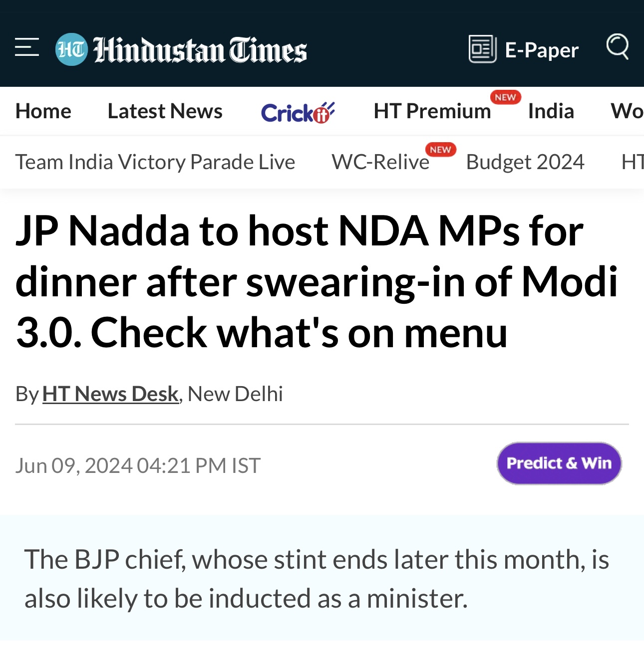Click the Predict & Win button
Image resolution: width=644 pixels, height=659 pixels.
(x=559, y=463)
